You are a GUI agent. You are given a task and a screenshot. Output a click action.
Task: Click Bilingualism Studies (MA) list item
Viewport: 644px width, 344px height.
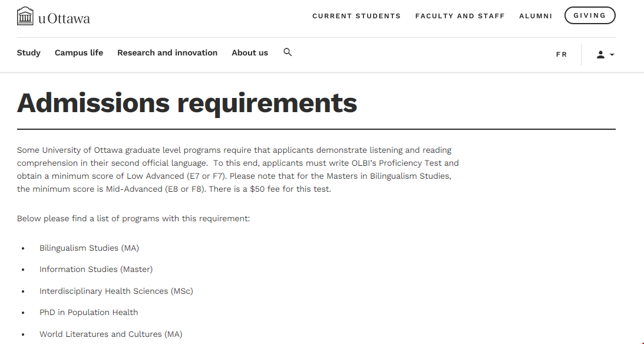pyautogui.click(x=89, y=248)
